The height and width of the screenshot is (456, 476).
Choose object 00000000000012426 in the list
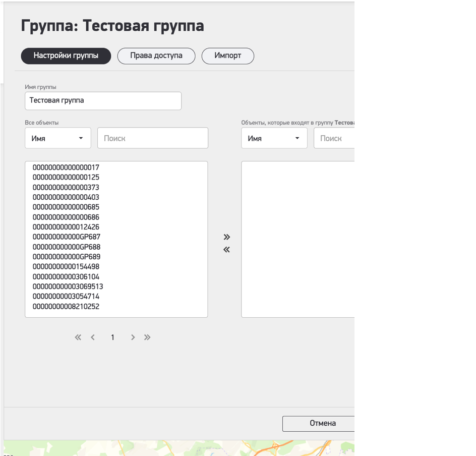[x=66, y=227]
